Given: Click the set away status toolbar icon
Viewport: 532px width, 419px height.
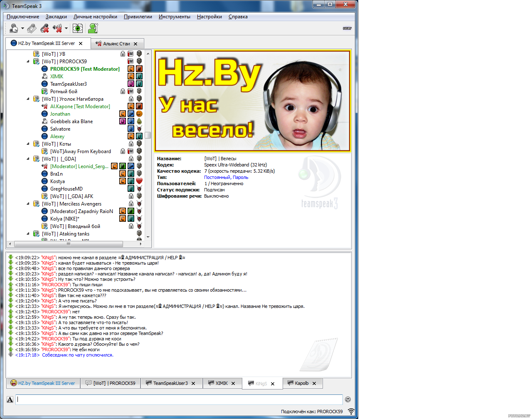Looking at the screenshot, I should click(x=14, y=28).
